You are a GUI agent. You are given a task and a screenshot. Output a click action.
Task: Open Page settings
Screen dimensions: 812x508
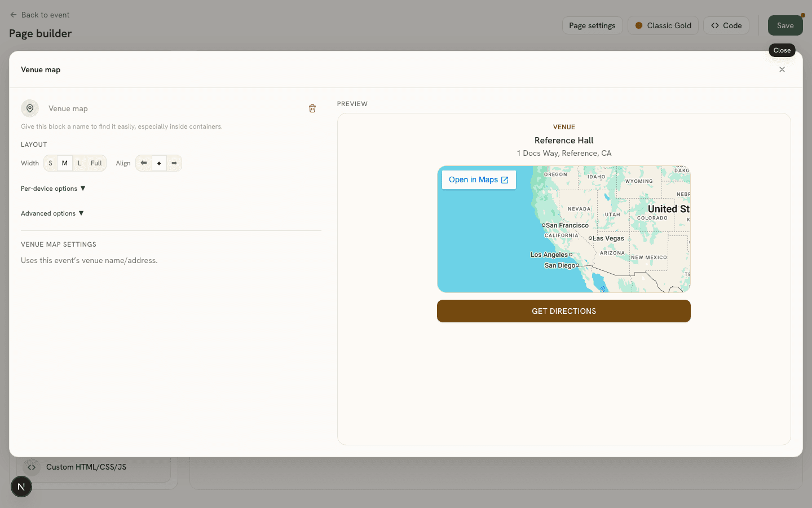592,25
